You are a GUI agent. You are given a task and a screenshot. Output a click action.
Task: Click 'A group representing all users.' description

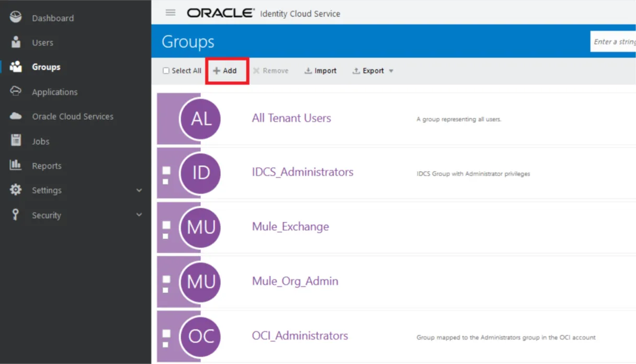(x=459, y=119)
